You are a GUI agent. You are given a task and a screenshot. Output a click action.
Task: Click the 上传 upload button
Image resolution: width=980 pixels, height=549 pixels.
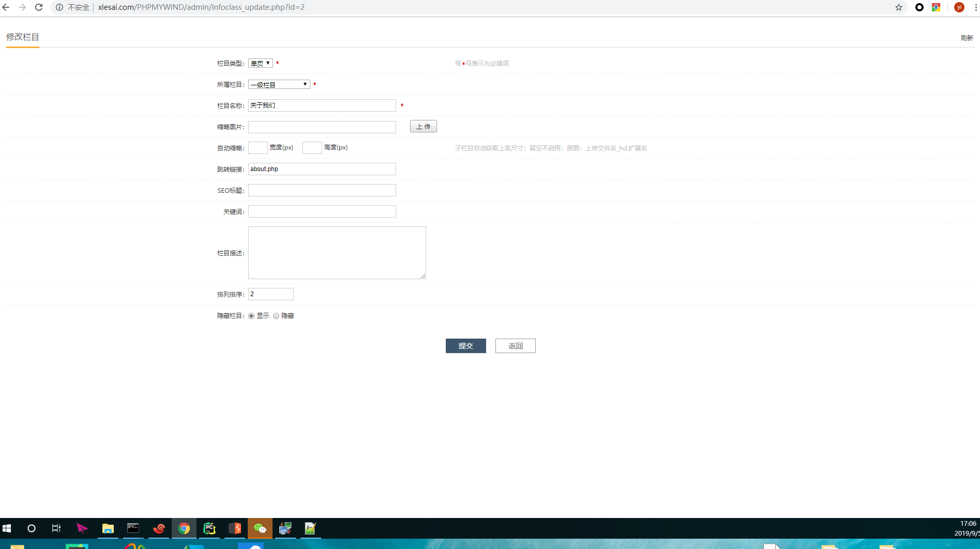pos(424,126)
